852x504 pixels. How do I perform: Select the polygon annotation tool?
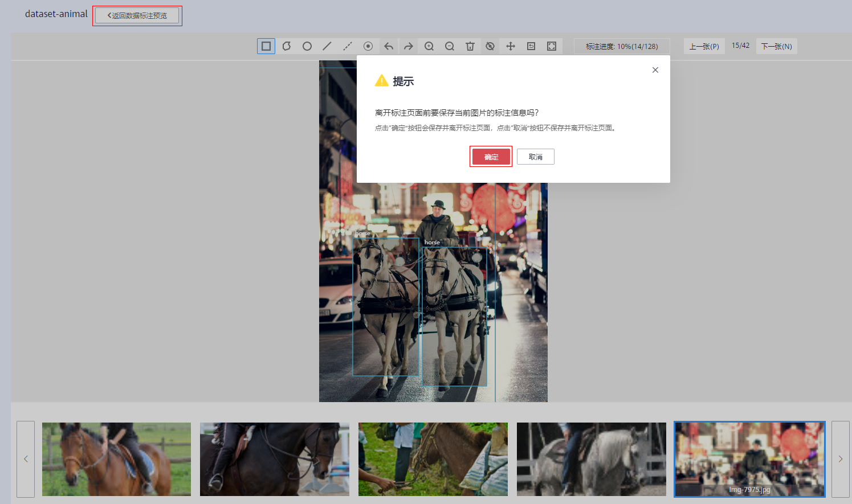pos(287,46)
